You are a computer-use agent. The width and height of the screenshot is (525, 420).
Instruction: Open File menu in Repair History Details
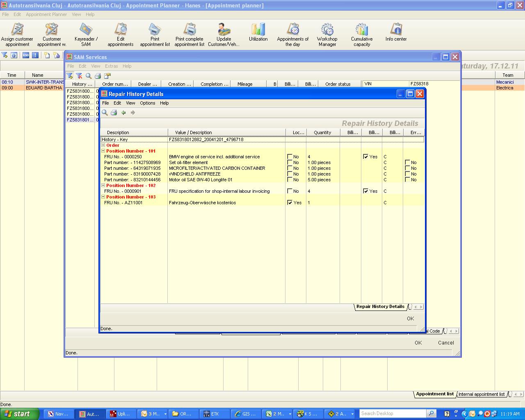click(105, 103)
